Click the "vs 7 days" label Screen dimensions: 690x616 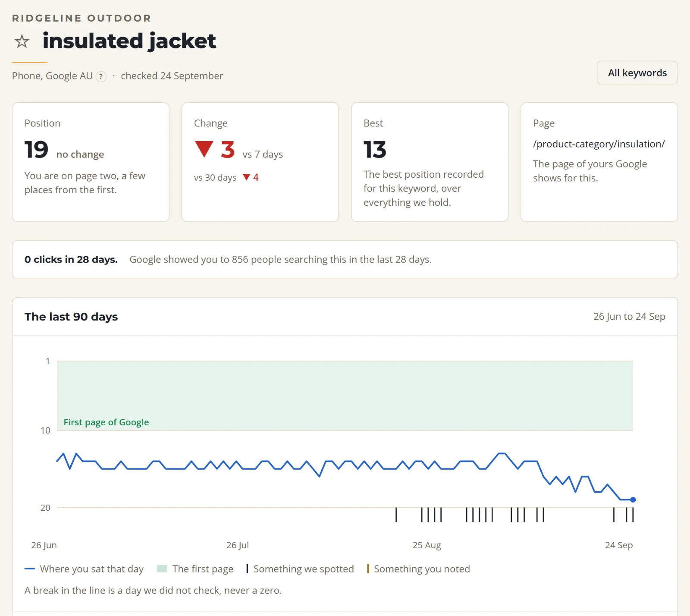click(263, 154)
